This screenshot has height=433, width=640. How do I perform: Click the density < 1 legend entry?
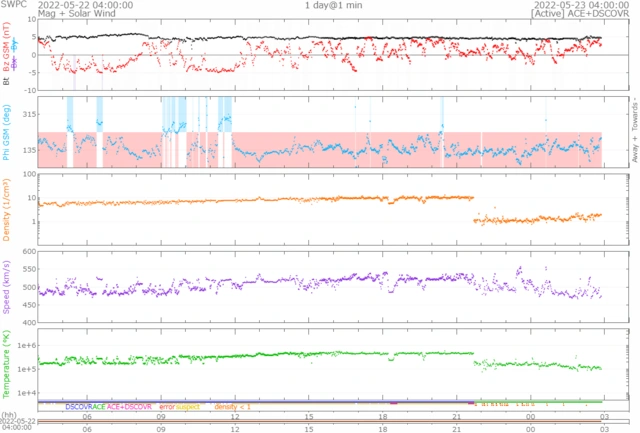click(232, 407)
